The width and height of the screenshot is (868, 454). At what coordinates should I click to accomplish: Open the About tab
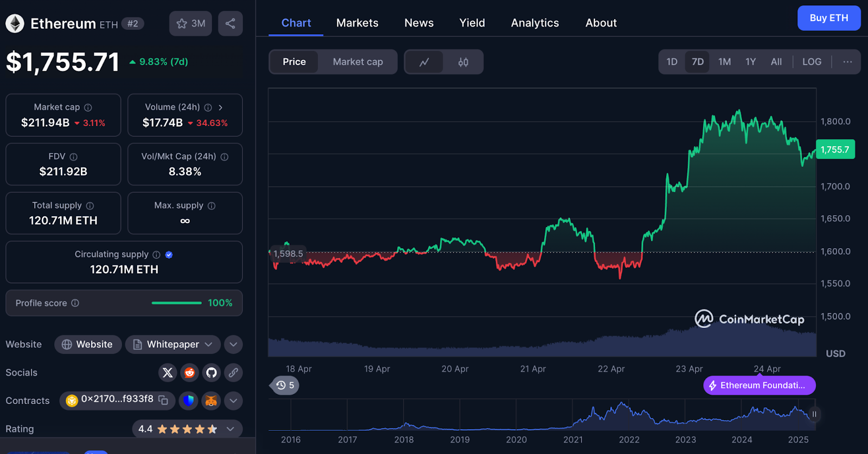pos(601,23)
